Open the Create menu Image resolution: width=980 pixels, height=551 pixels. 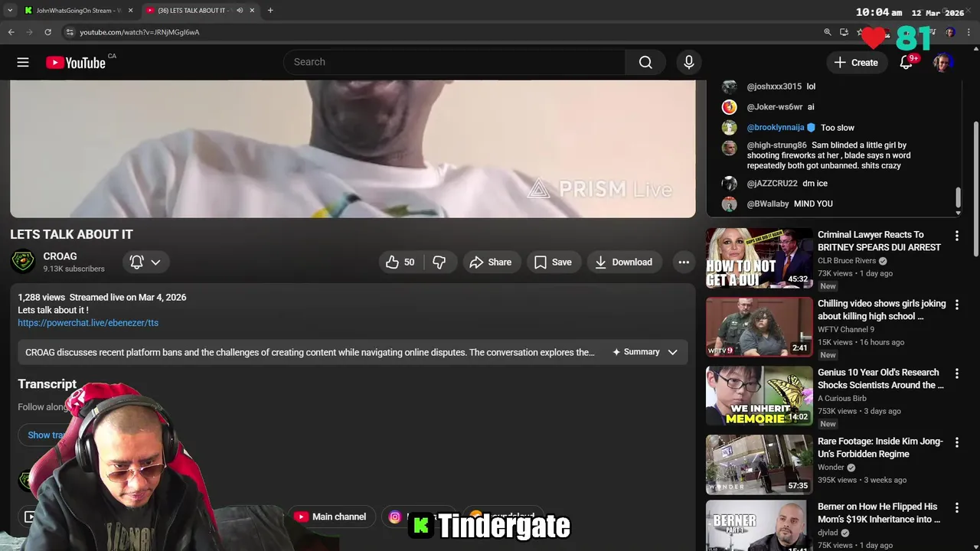[857, 63]
